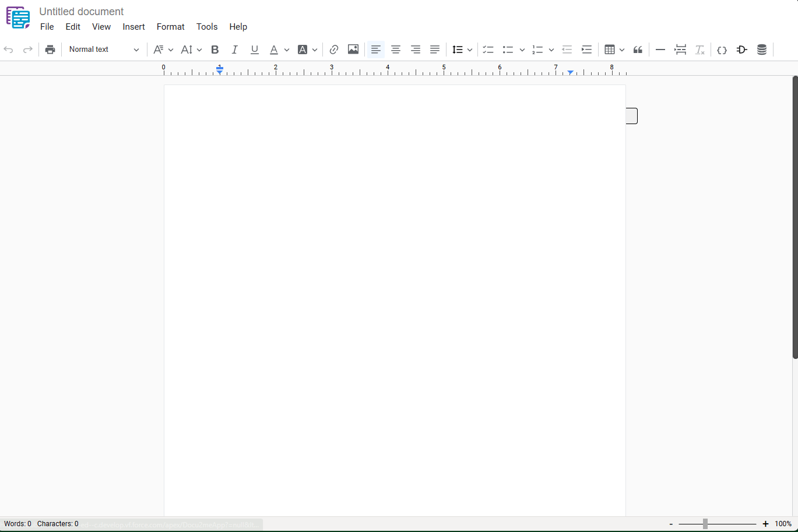Click the Redo arrow icon
Image resolution: width=798 pixels, height=532 pixels.
[27, 50]
